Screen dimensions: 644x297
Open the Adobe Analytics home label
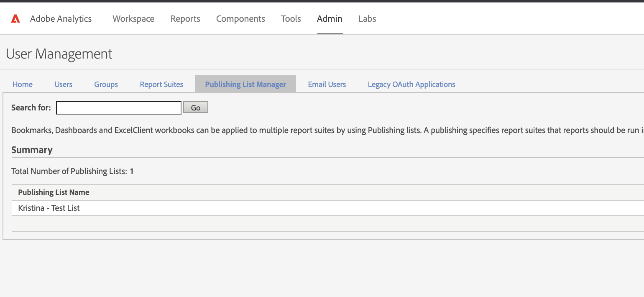61,19
